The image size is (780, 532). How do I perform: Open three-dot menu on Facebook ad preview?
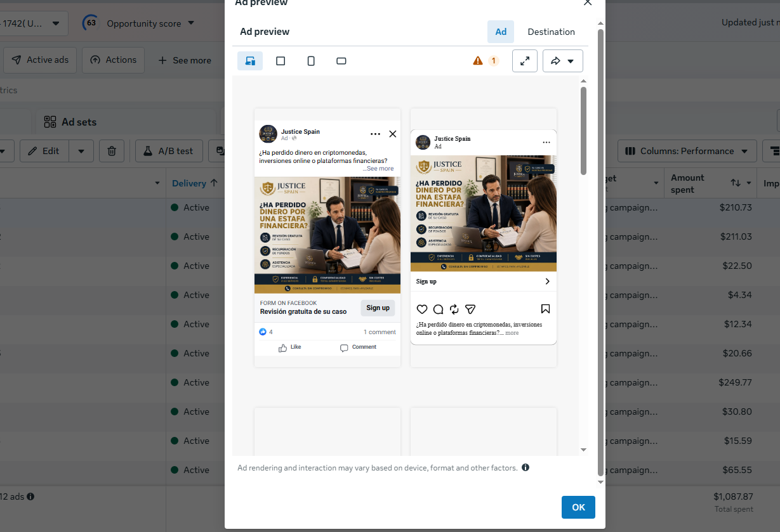[x=375, y=134]
